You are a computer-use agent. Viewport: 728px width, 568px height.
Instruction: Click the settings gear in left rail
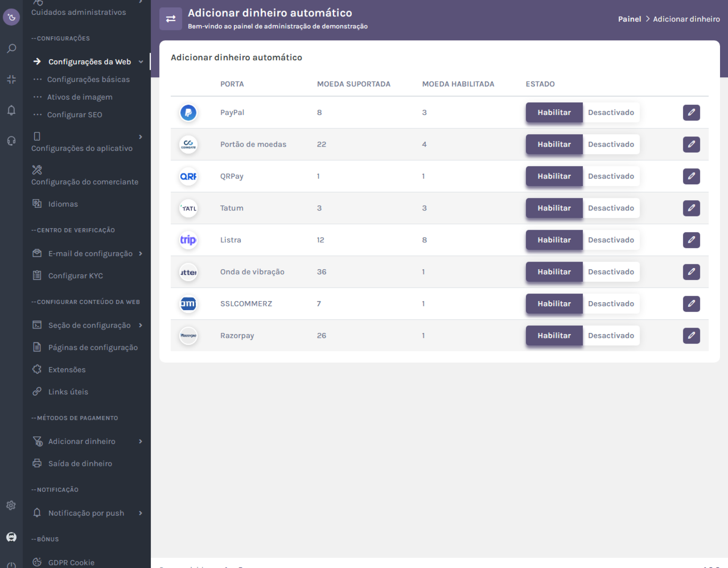(11, 505)
